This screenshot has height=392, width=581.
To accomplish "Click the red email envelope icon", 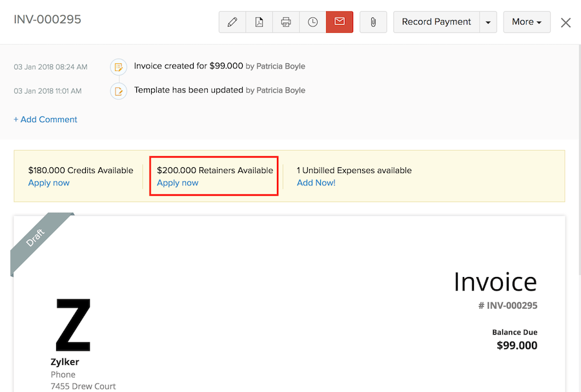I will click(x=340, y=22).
